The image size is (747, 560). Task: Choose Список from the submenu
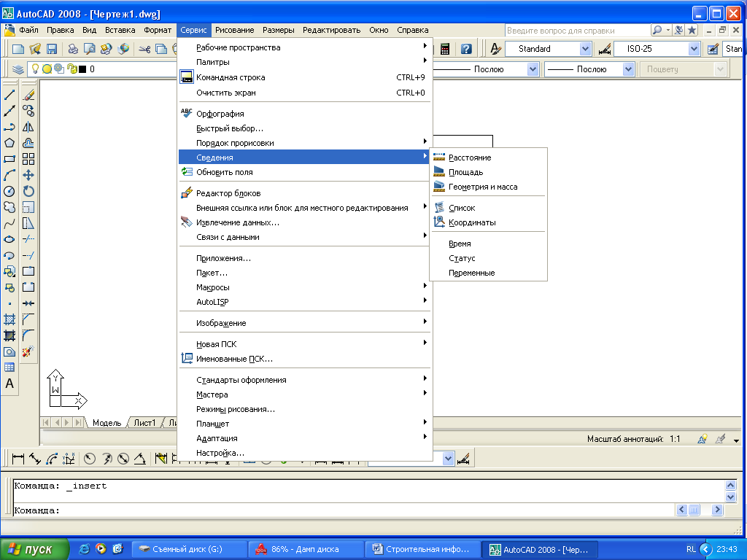pyautogui.click(x=488, y=208)
